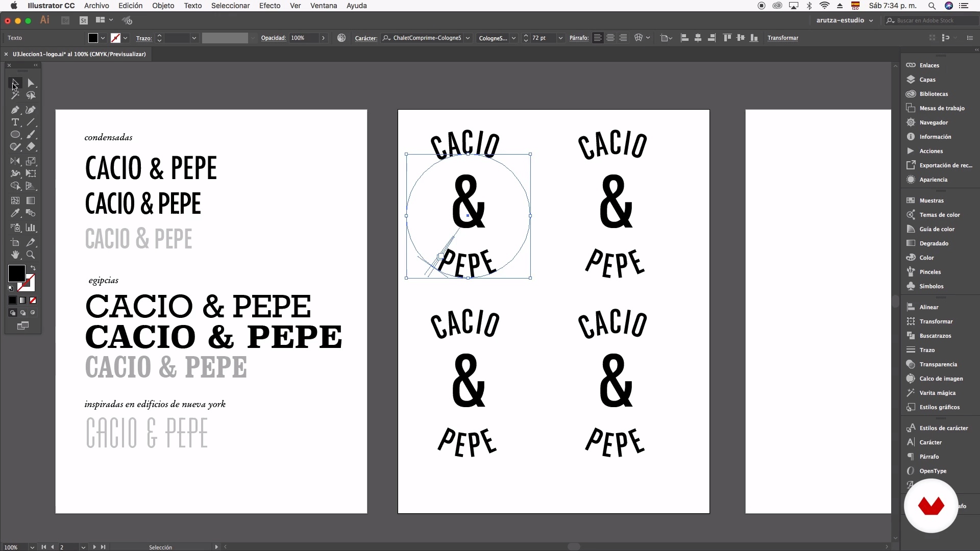This screenshot has height=551, width=980.
Task: Reset default fill and stroke
Action: coord(11,288)
